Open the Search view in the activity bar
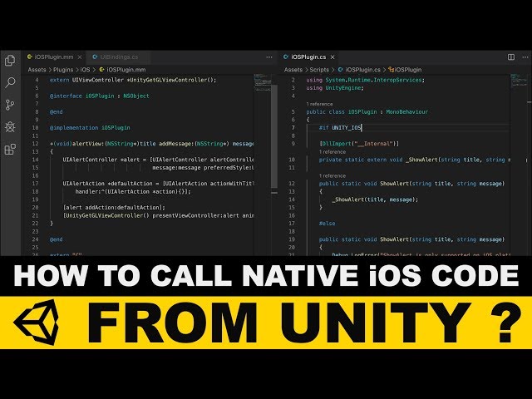Screen dimensions: 532x399 [x=10, y=82]
